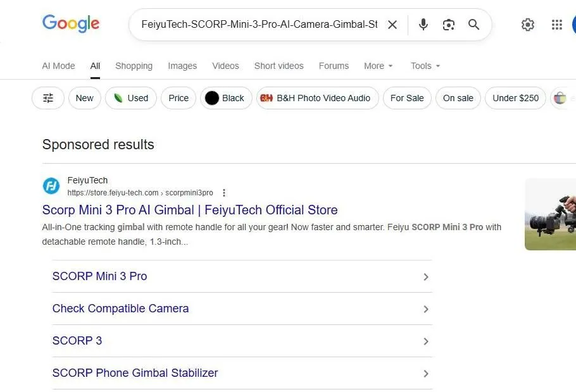Click the Sponsored results heading
Image resolution: width=576 pixels, height=392 pixels.
coord(98,145)
